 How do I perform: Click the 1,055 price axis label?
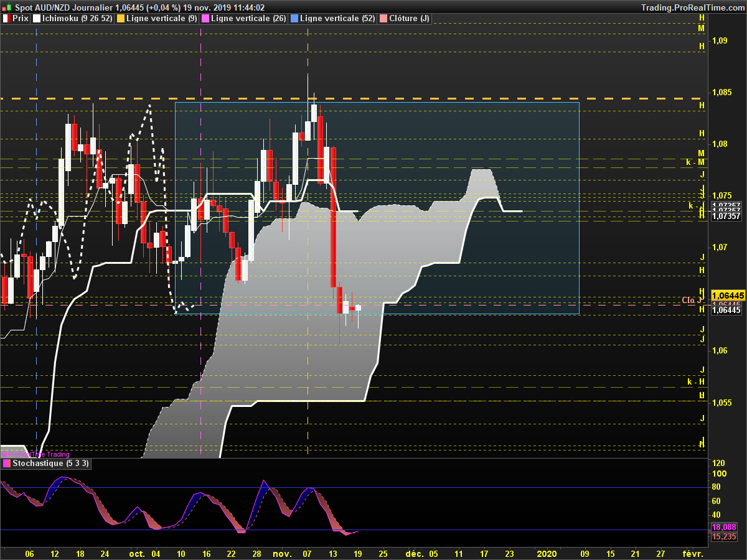pyautogui.click(x=722, y=403)
